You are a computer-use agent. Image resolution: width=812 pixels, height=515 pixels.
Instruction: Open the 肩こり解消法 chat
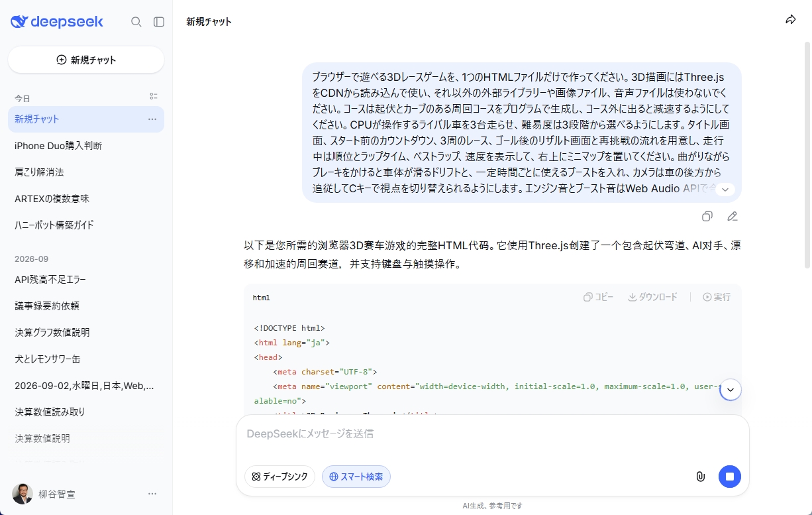click(86, 172)
